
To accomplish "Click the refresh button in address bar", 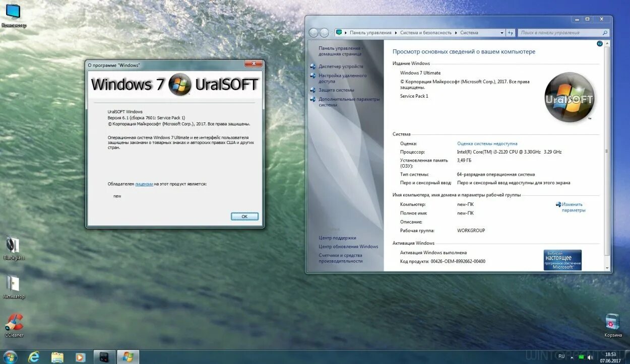I will pos(511,33).
